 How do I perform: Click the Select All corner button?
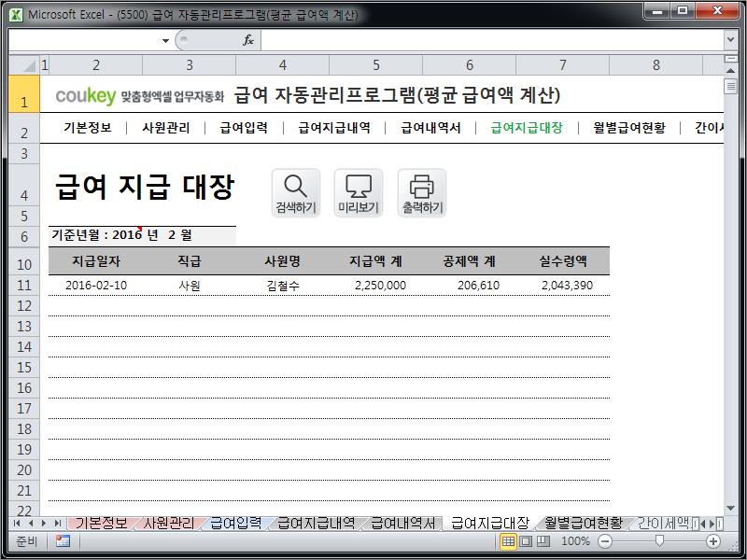[x=24, y=65]
